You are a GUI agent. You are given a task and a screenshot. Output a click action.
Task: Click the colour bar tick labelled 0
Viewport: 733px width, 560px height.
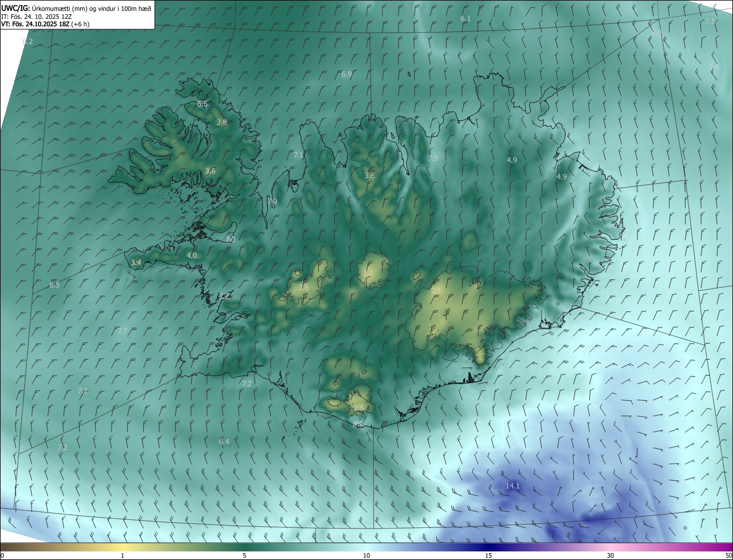coord(2,556)
